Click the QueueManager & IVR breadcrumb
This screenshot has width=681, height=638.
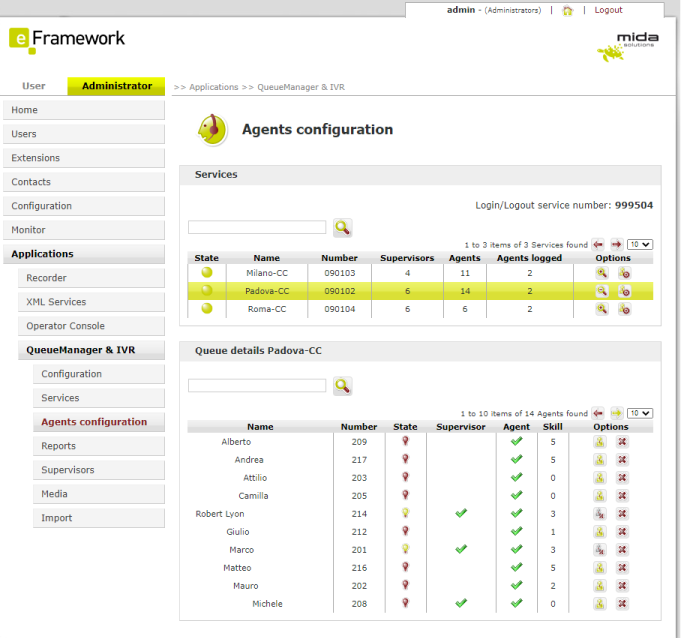point(301,87)
